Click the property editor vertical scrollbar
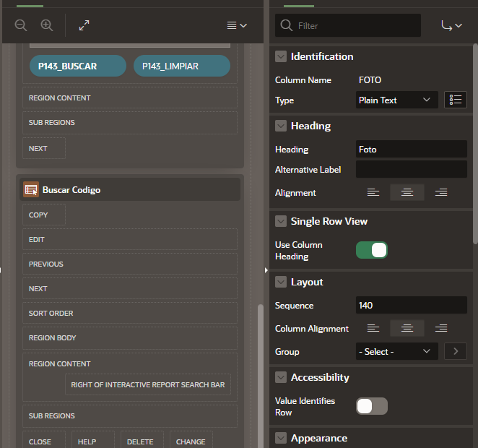Viewport: 478px width, 448px height. [x=475, y=143]
